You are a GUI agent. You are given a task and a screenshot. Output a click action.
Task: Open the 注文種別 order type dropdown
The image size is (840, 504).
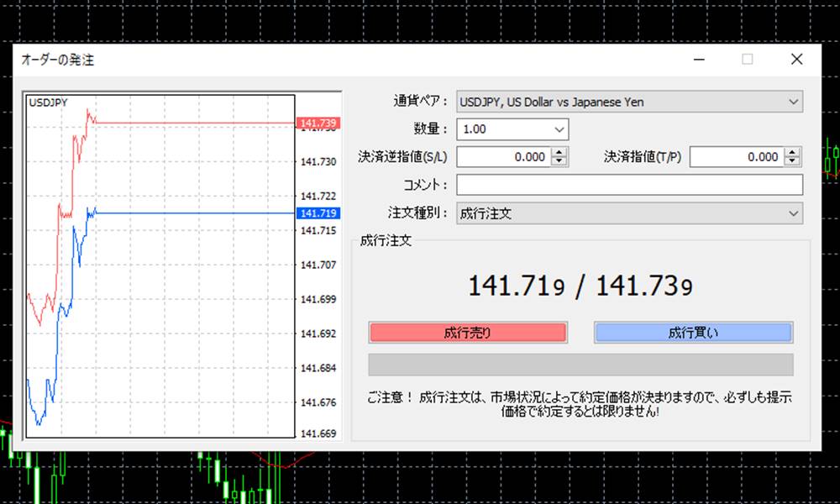pyautogui.click(x=628, y=213)
